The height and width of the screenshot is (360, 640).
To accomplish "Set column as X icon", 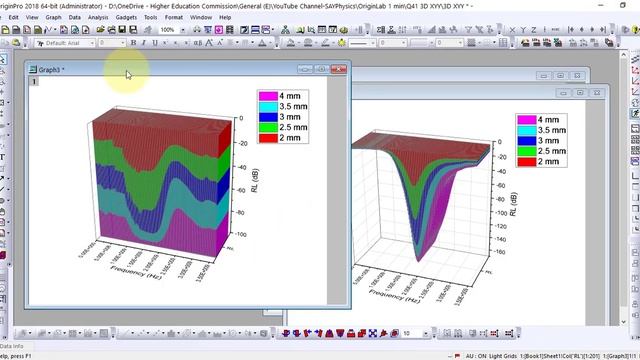I will (x=512, y=30).
